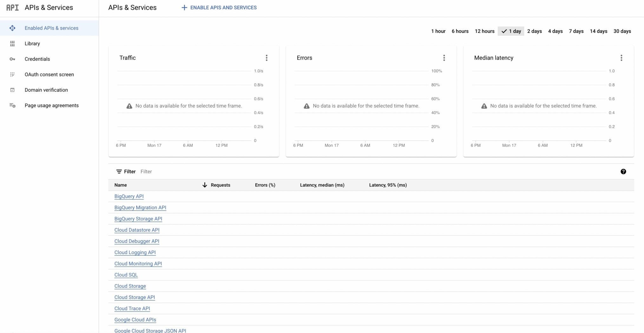This screenshot has width=644, height=333.
Task: Select the 7 days time range
Action: pyautogui.click(x=576, y=31)
